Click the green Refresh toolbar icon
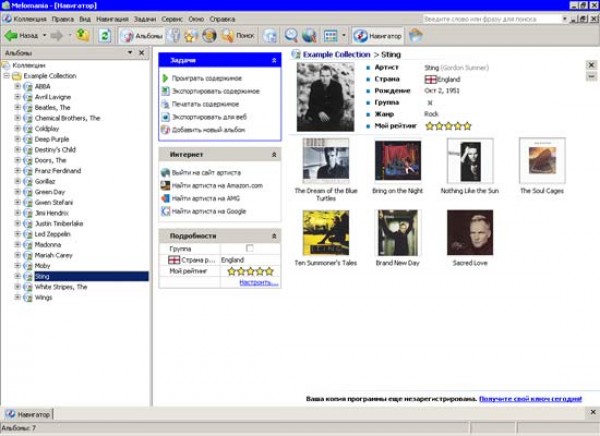Screen dimensions: 600x436 [x=104, y=35]
